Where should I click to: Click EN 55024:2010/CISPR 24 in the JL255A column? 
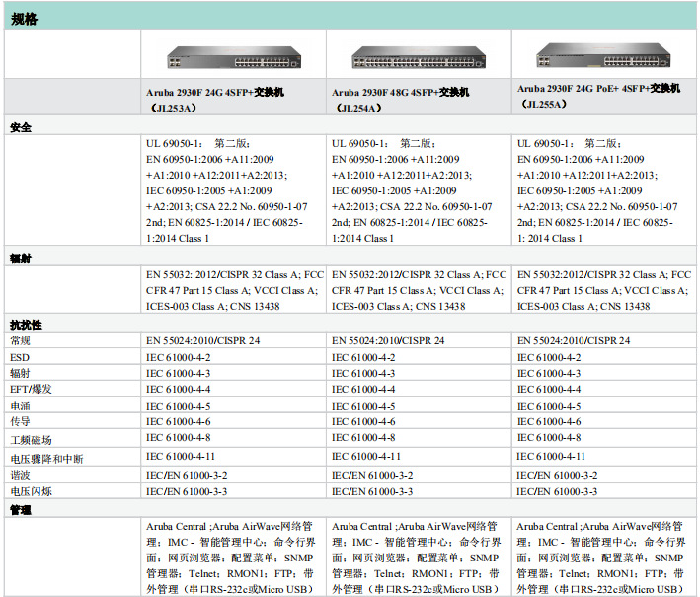pyautogui.click(x=574, y=340)
